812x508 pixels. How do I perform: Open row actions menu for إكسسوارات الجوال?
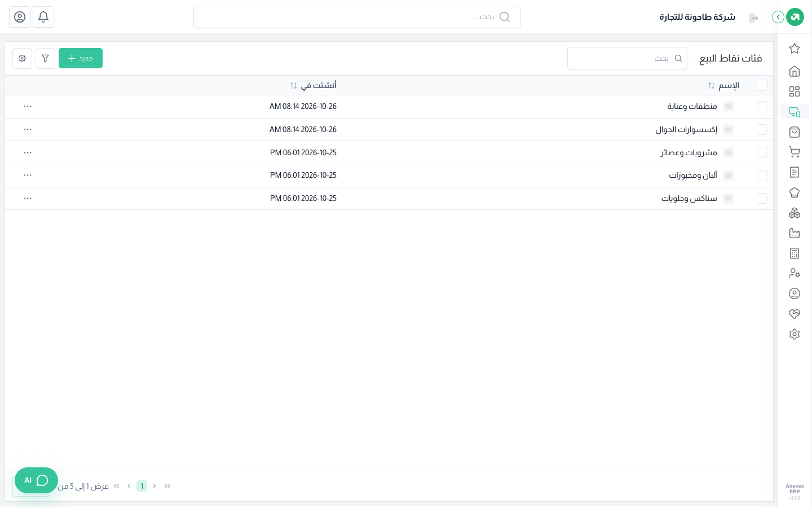pyautogui.click(x=28, y=129)
